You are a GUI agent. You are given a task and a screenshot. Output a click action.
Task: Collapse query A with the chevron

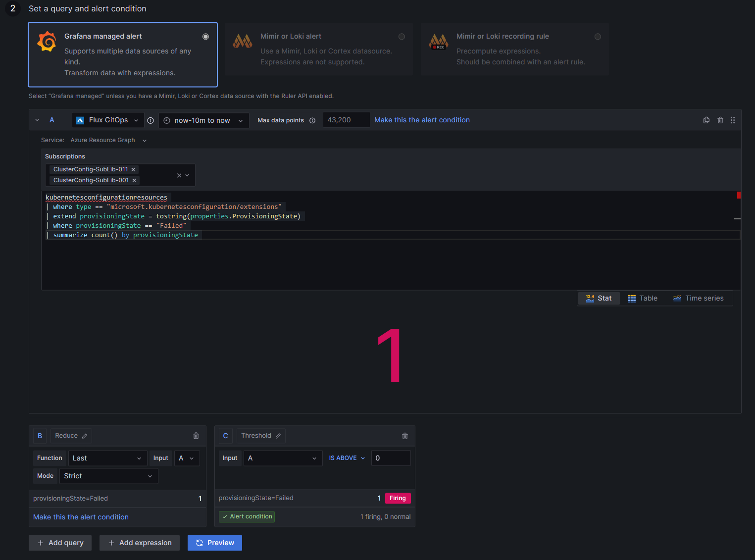point(37,120)
